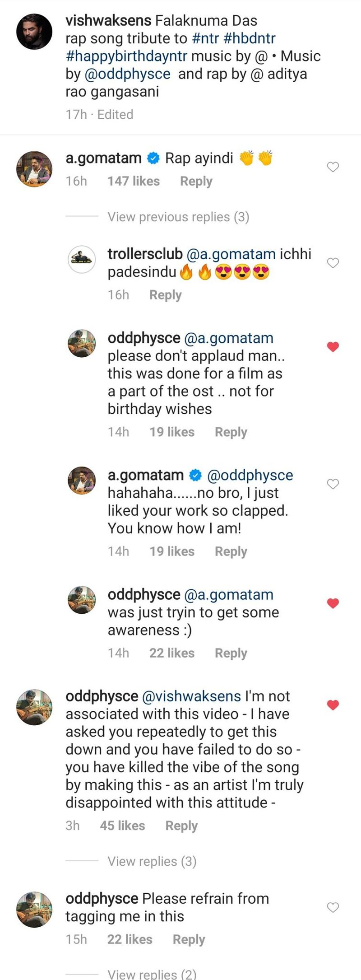
Task: Open oddphysce avatar on 'I'm not associated' comment
Action: tap(34, 707)
